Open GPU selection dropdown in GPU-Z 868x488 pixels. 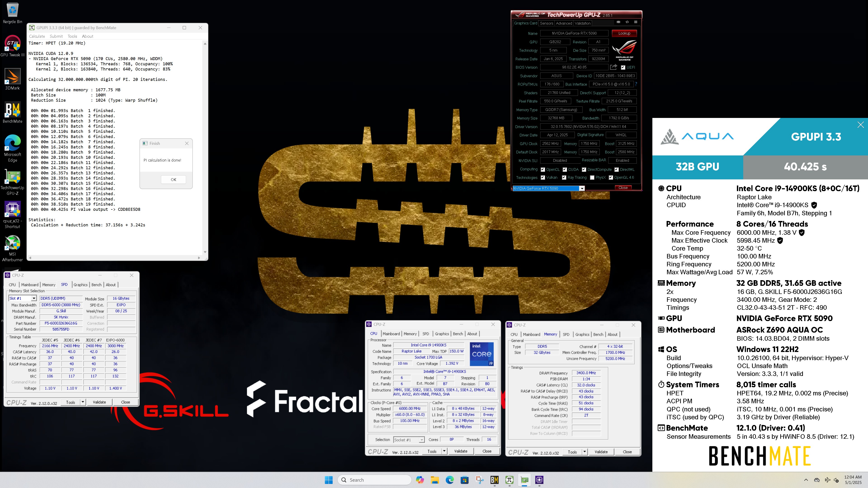582,188
